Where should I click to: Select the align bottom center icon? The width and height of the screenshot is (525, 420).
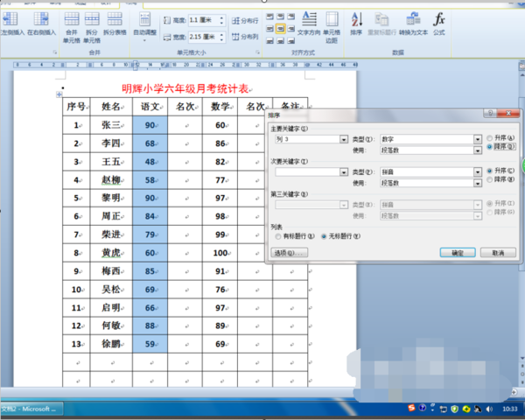point(281,41)
